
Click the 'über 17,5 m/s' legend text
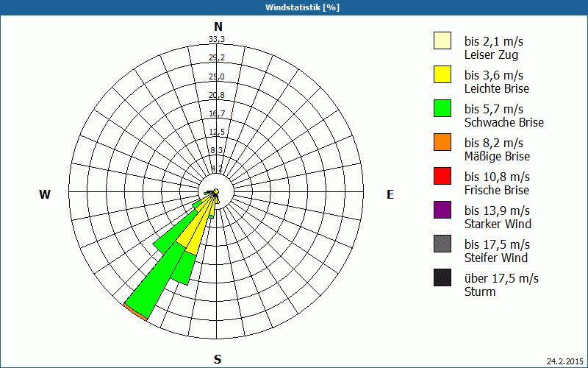tap(501, 278)
